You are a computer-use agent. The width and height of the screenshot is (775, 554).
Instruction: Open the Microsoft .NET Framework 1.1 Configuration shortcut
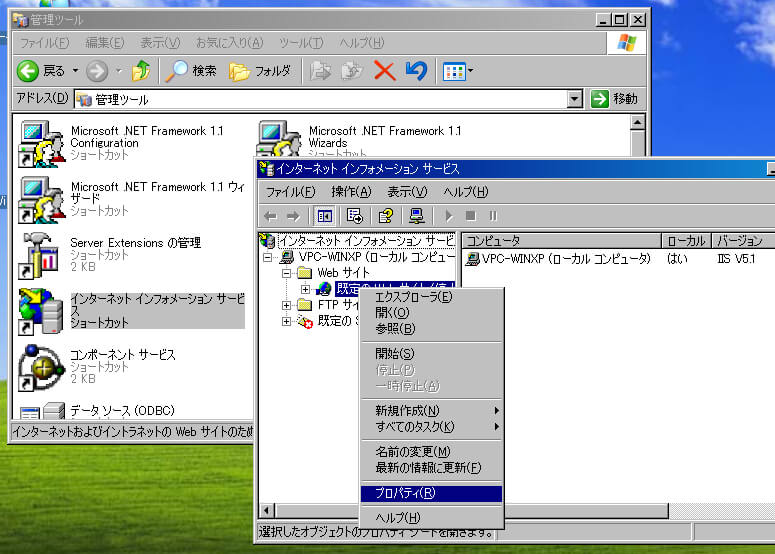tap(41, 144)
